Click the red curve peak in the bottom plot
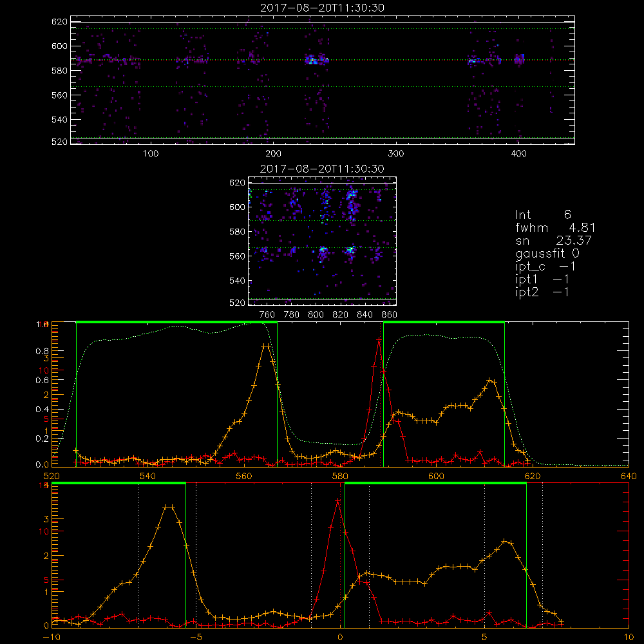 point(338,500)
